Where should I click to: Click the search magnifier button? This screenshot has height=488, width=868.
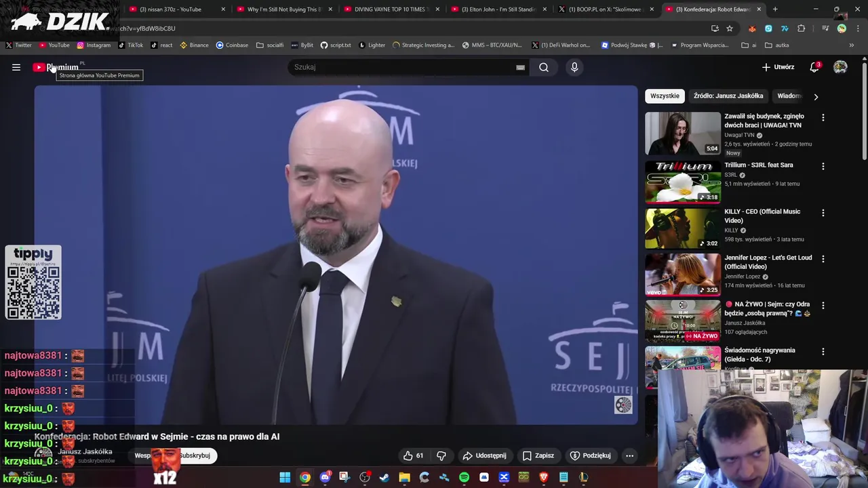point(544,67)
